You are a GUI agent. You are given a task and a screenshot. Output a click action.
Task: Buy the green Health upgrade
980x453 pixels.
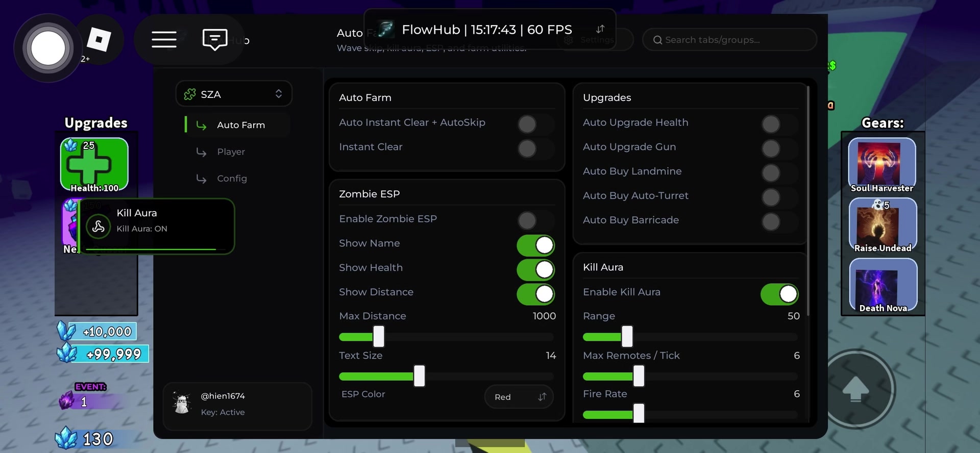point(94,165)
